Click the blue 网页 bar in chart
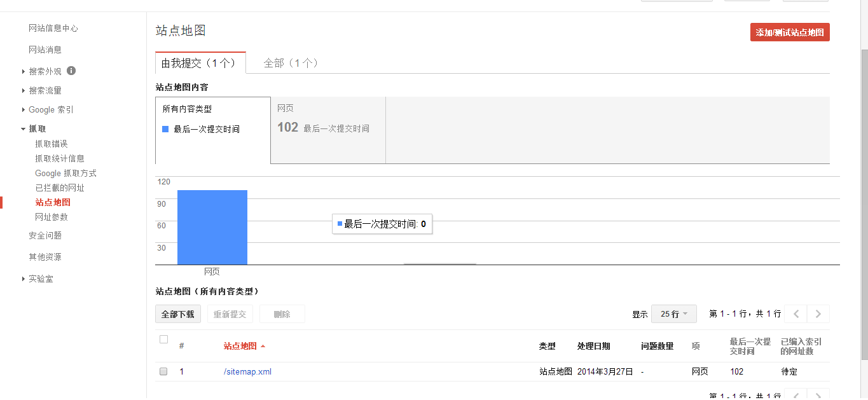 [x=212, y=227]
